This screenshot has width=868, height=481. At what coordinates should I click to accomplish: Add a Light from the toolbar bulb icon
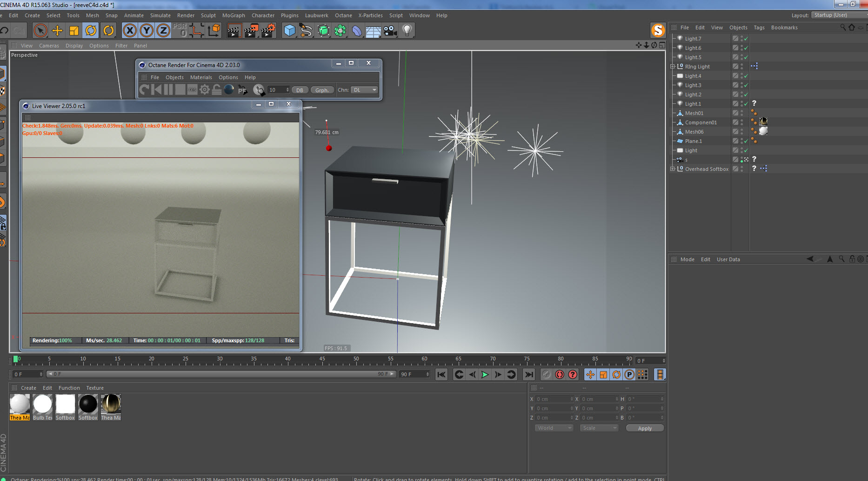click(x=407, y=31)
